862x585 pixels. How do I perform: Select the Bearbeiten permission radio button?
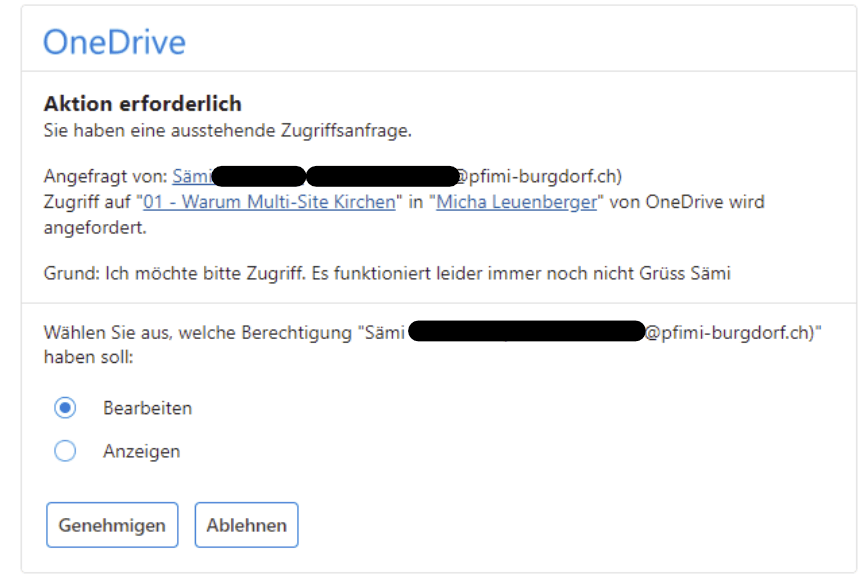65,408
